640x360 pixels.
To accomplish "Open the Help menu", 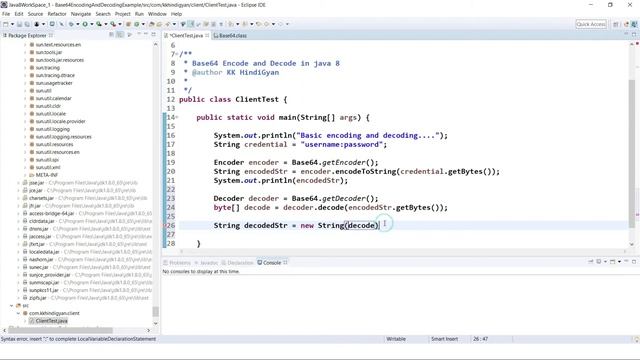I will click(176, 14).
